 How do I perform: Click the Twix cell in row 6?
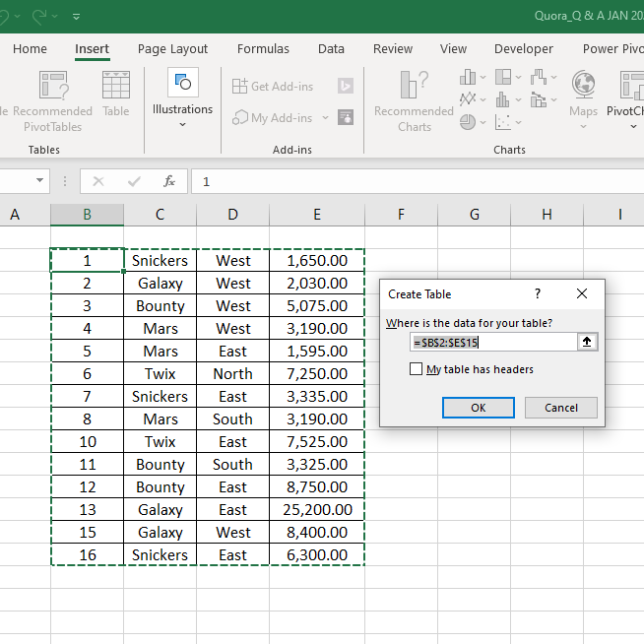[x=160, y=374]
